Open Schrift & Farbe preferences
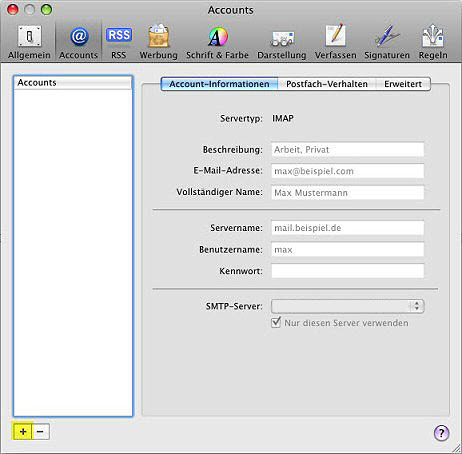The height and width of the screenshot is (454, 462). 217,41
